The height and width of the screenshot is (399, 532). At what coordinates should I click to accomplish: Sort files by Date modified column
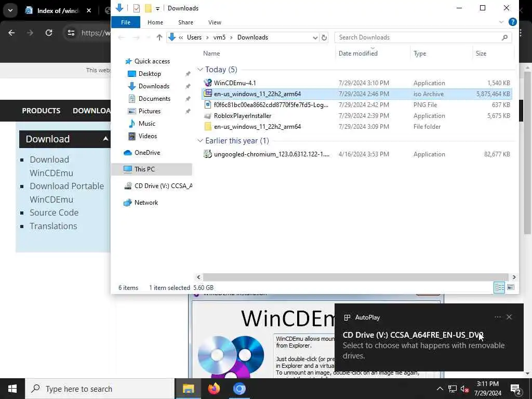click(x=358, y=54)
